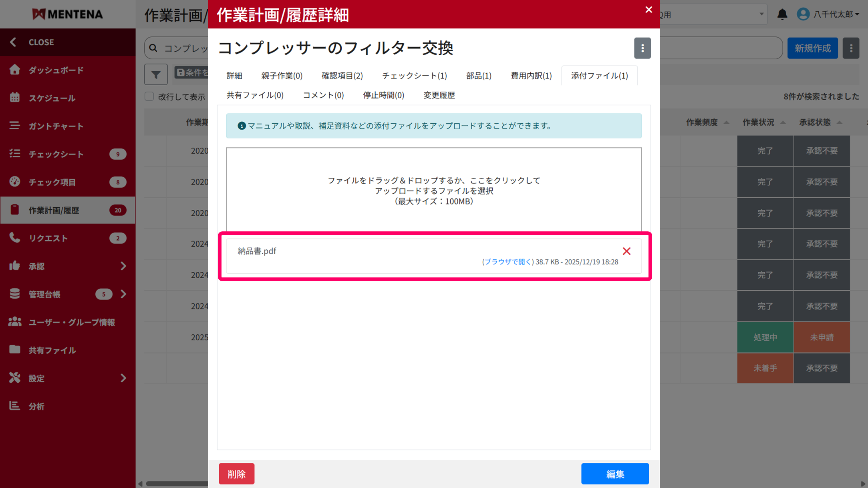868x488 pixels.
Task: Delete the 納品書.pdf attachment with red X
Action: 626,251
